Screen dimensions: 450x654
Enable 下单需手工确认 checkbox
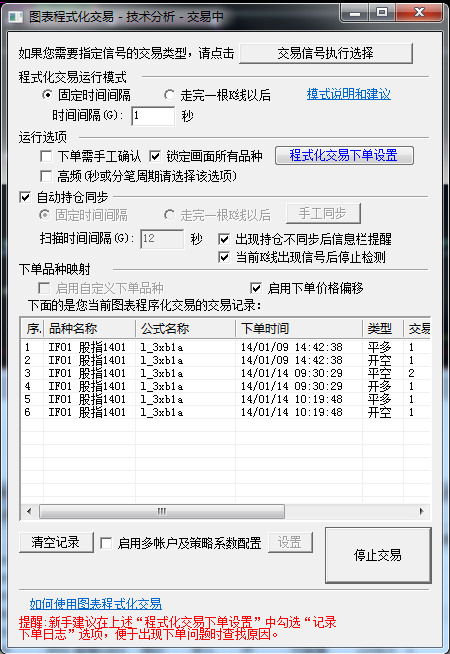coord(46,156)
